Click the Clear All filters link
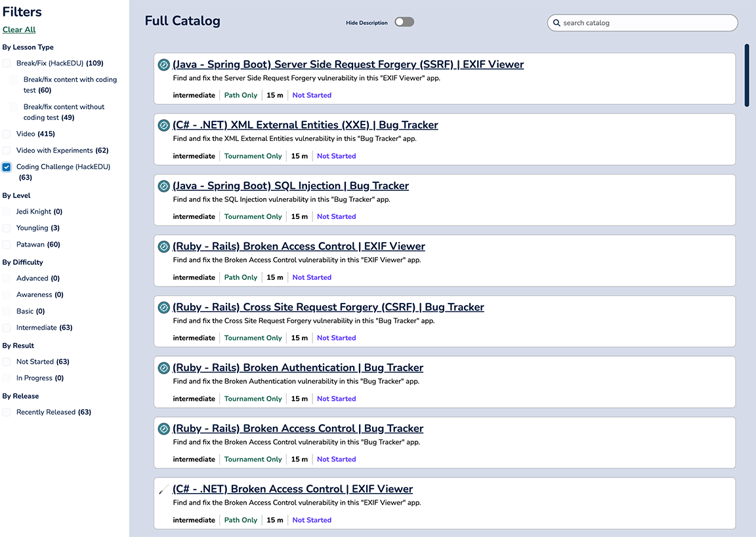This screenshot has height=537, width=756. (19, 30)
